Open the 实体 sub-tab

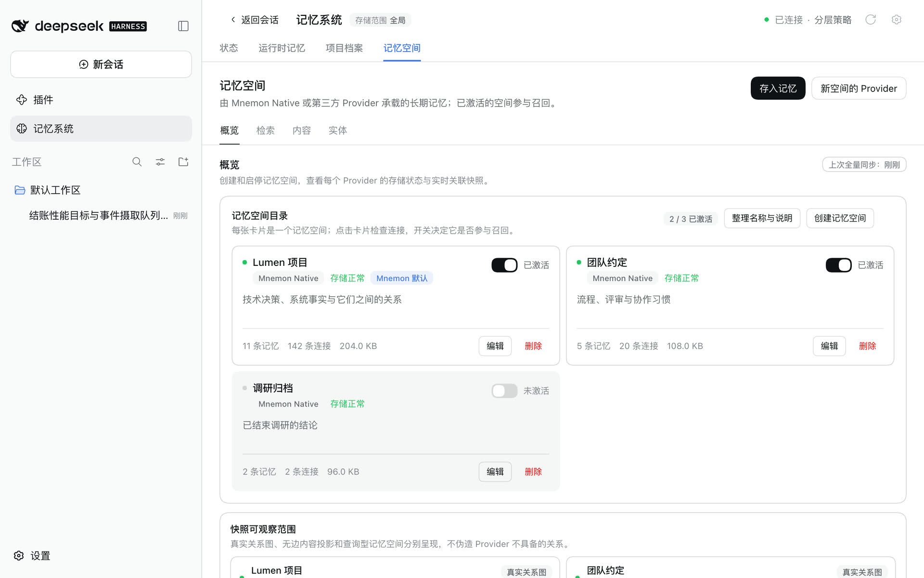point(338,131)
